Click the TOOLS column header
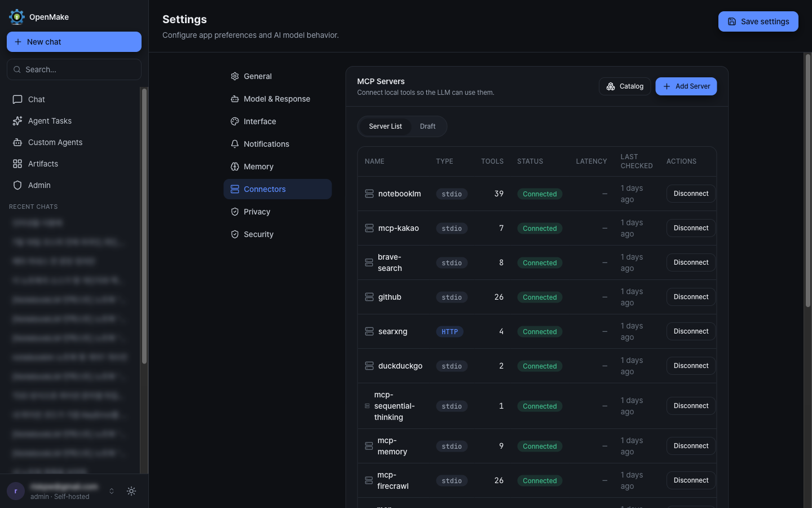Image resolution: width=812 pixels, height=508 pixels. (492, 161)
